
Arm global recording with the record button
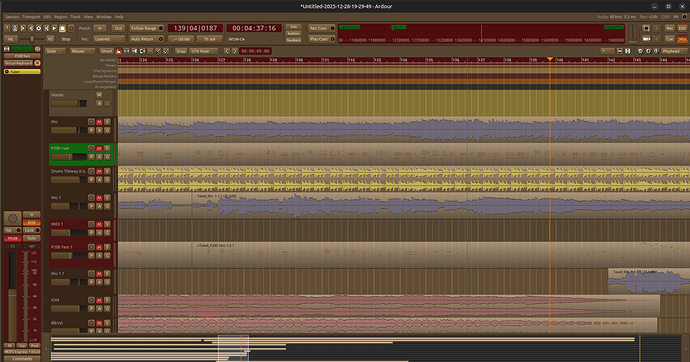[x=71, y=28]
